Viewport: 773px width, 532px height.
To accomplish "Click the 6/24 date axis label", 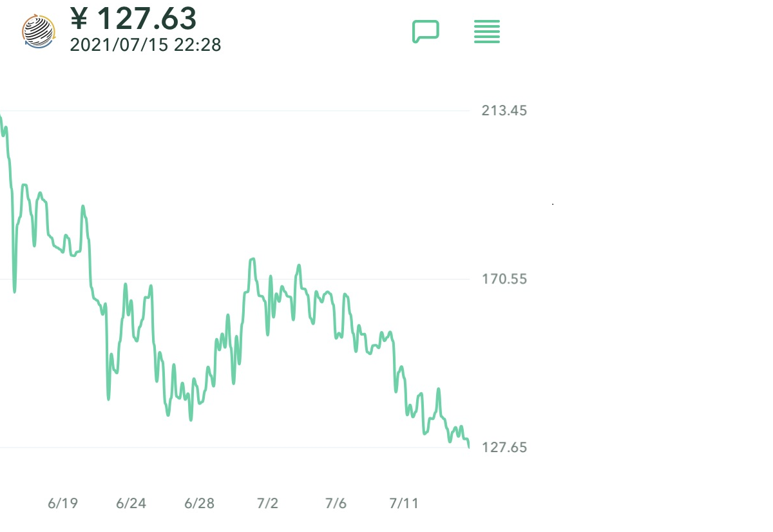I will (131, 504).
